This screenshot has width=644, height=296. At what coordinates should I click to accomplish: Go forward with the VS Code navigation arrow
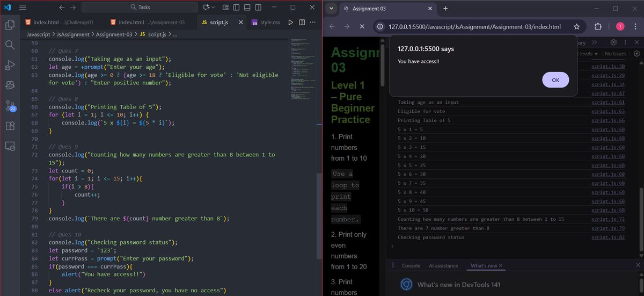click(73, 8)
